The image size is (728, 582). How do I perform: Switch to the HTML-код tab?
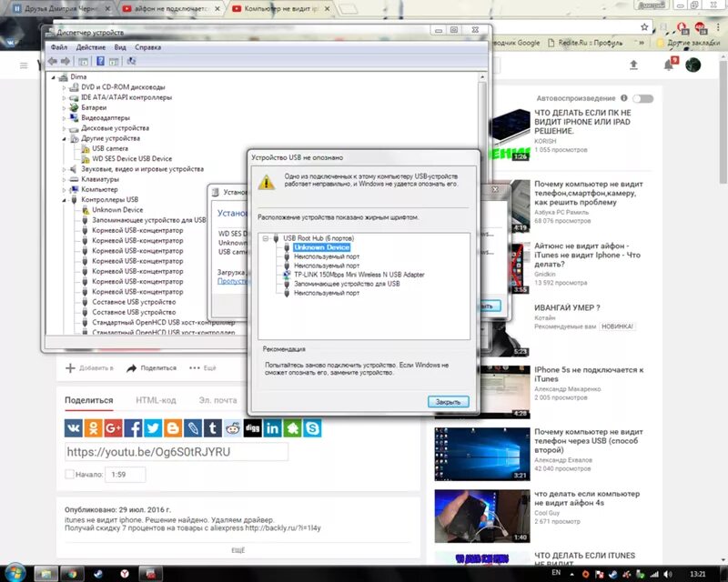coord(156,400)
